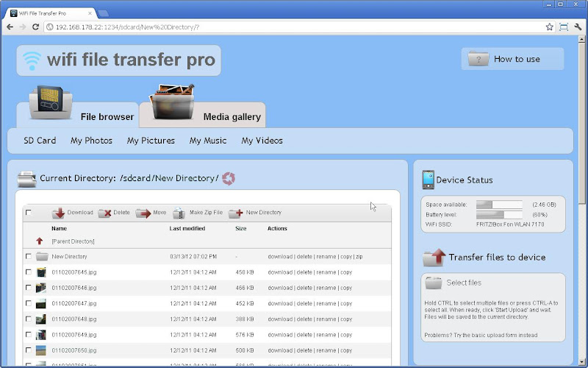Select the checkbox for 01102007648.jpg
The width and height of the screenshot is (588, 368).
coord(29,319)
